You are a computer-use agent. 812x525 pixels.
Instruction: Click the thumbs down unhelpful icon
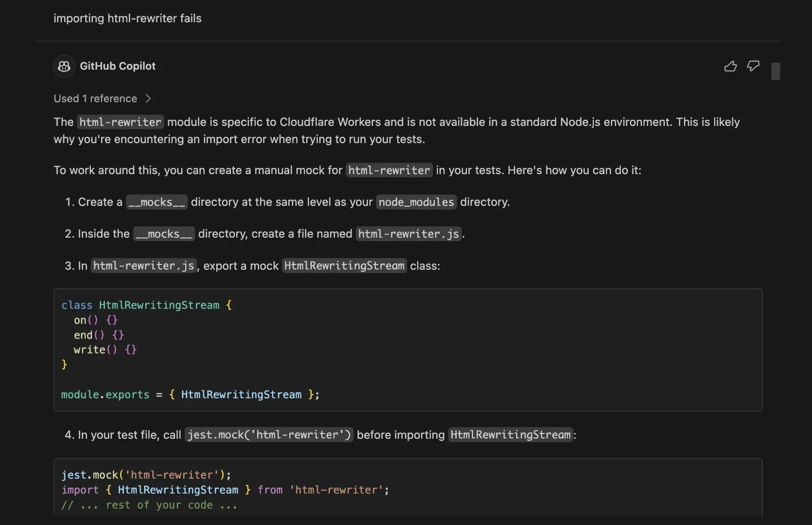click(x=753, y=66)
